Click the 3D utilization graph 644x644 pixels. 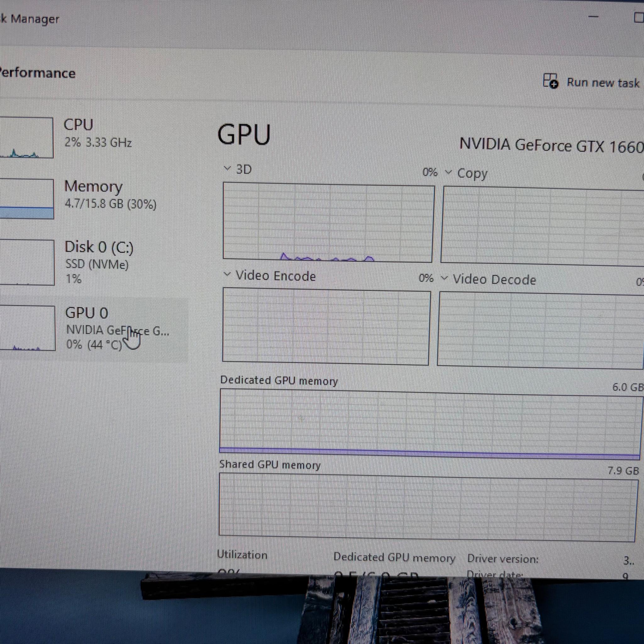(x=328, y=222)
